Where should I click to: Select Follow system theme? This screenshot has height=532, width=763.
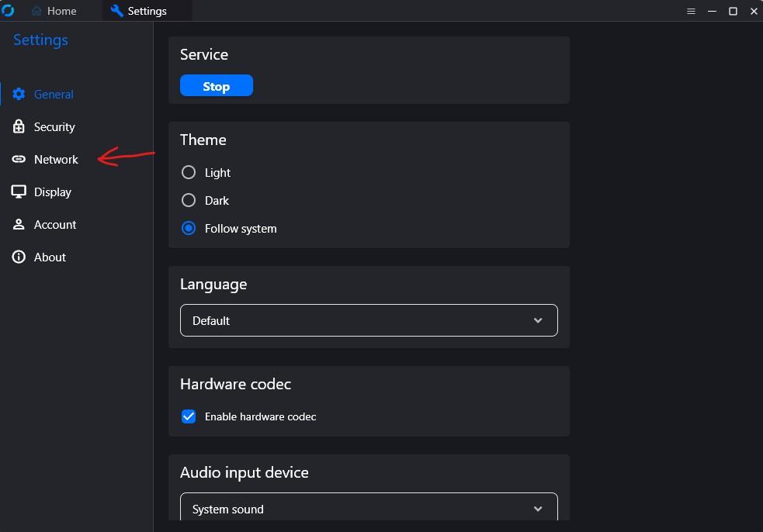coord(189,228)
